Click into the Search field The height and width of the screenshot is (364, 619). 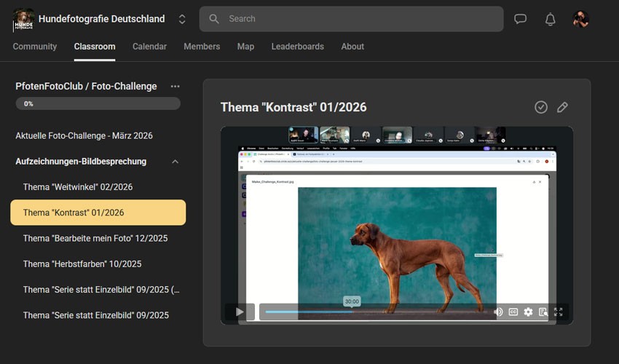coord(351,19)
